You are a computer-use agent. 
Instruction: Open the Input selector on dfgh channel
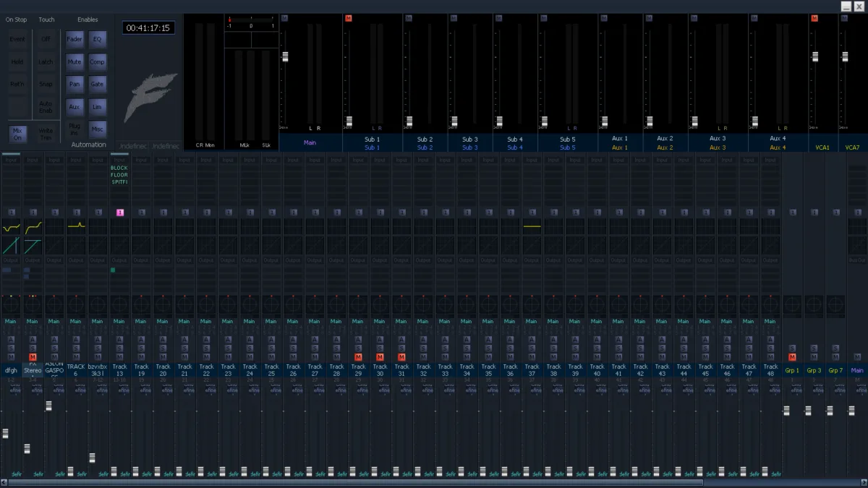coord(11,160)
